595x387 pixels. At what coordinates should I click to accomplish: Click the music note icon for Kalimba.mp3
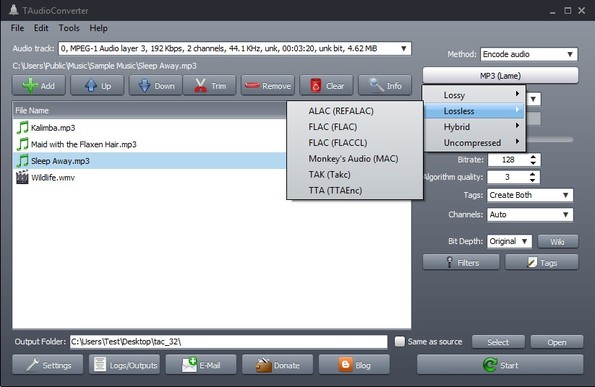click(x=22, y=127)
